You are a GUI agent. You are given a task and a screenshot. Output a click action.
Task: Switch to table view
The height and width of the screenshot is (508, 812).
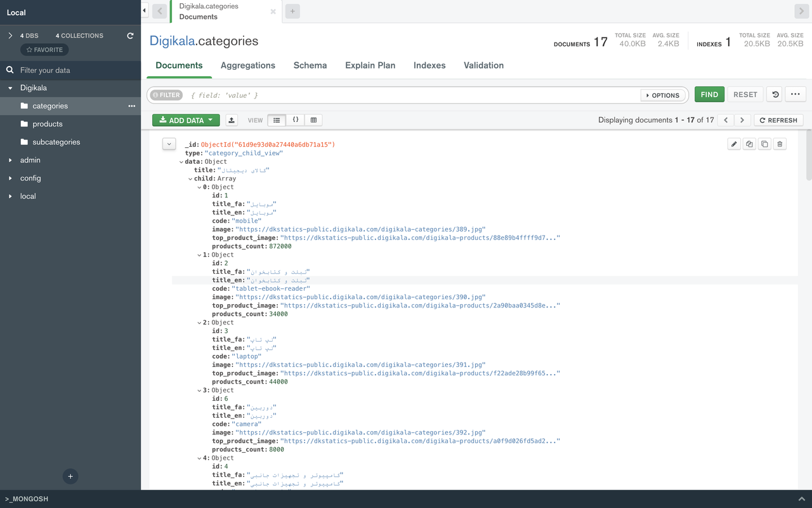313,120
